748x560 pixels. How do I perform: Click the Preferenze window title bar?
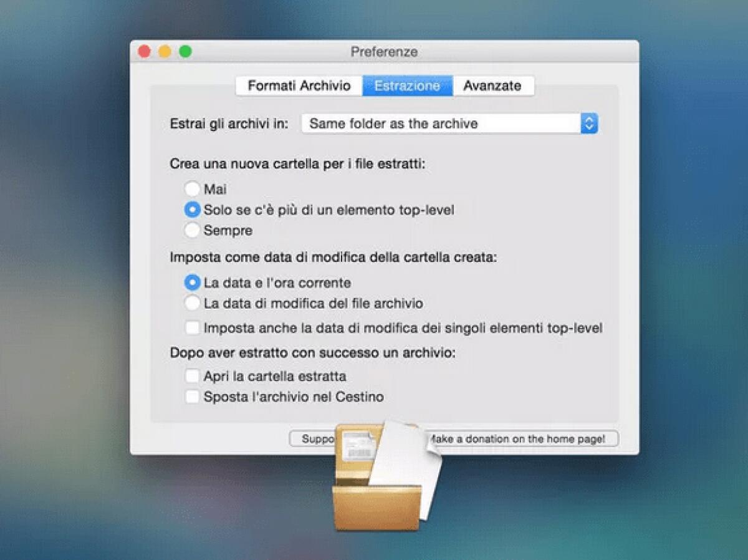click(x=383, y=52)
